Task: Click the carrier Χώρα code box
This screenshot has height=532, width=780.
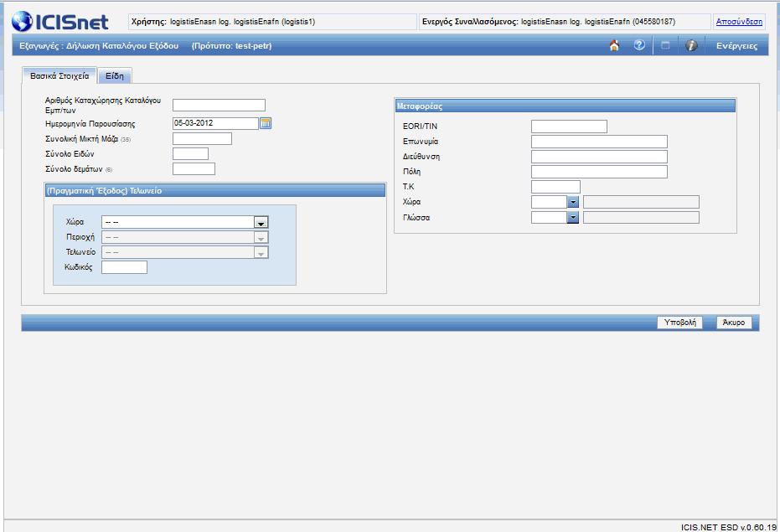Action: (550, 202)
